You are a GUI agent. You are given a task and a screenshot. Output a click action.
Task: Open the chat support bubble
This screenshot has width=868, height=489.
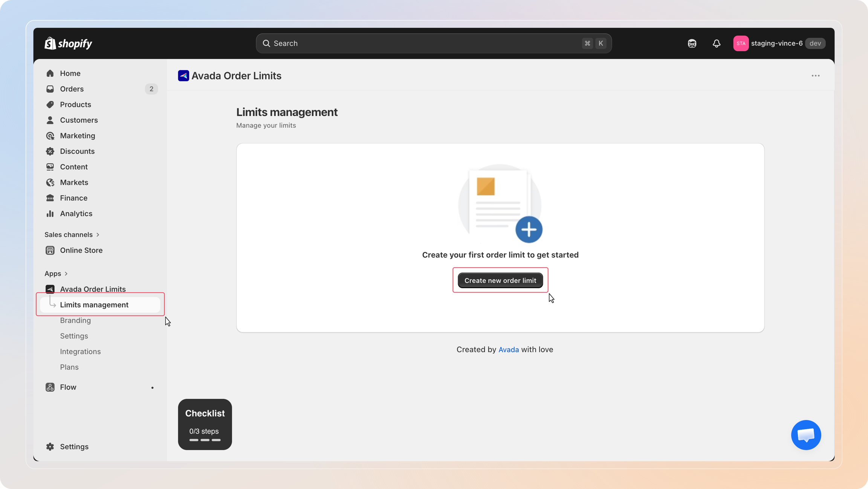coord(806,435)
